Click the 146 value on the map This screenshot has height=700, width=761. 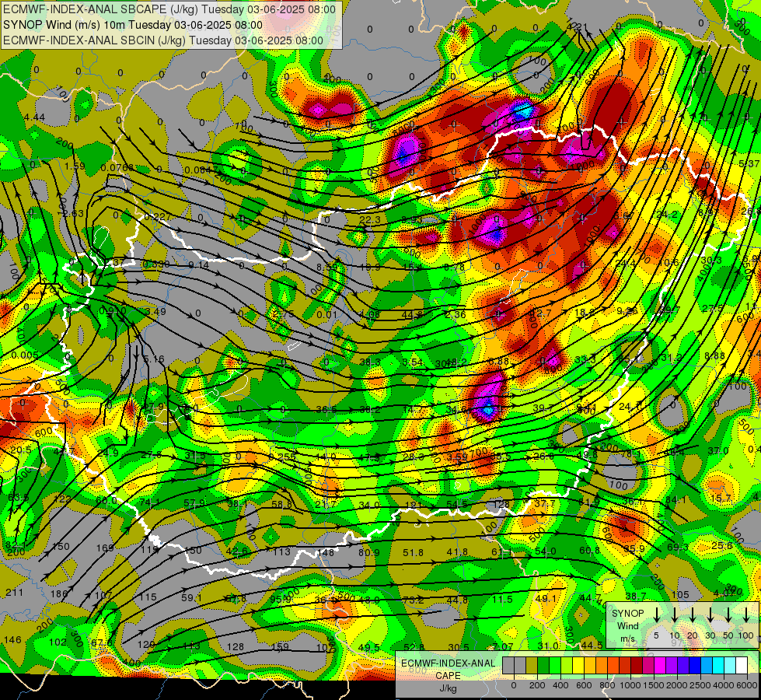point(12,640)
